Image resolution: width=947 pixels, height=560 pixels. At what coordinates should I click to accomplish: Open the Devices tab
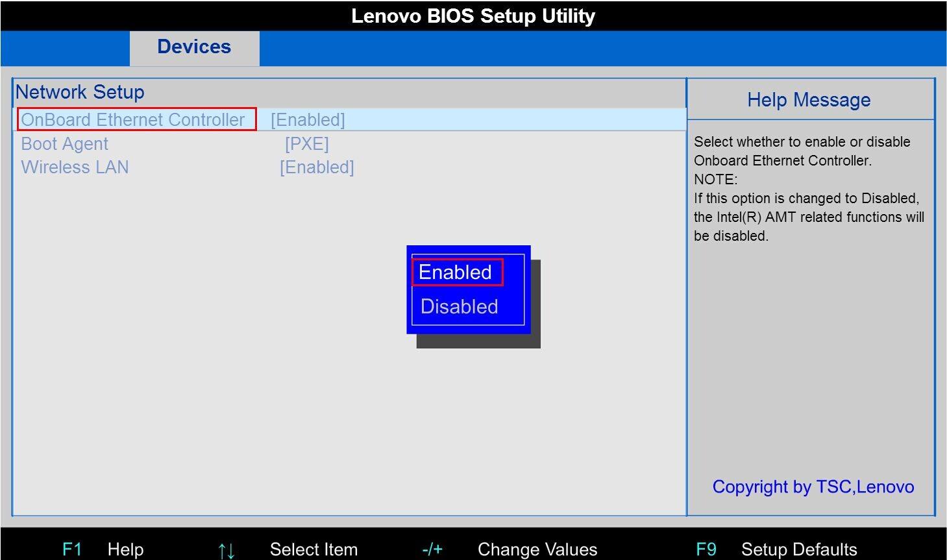click(194, 47)
